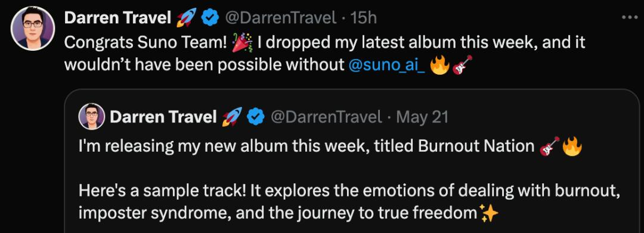This screenshot has height=233, width=644.
Task: Click the Congrats Suno Team tweet text
Action: tap(324, 54)
